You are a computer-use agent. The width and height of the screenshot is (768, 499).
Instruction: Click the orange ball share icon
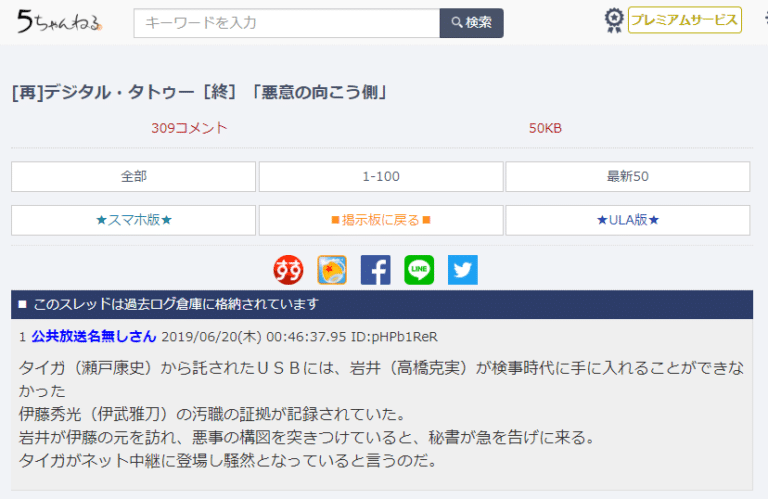[x=332, y=270]
